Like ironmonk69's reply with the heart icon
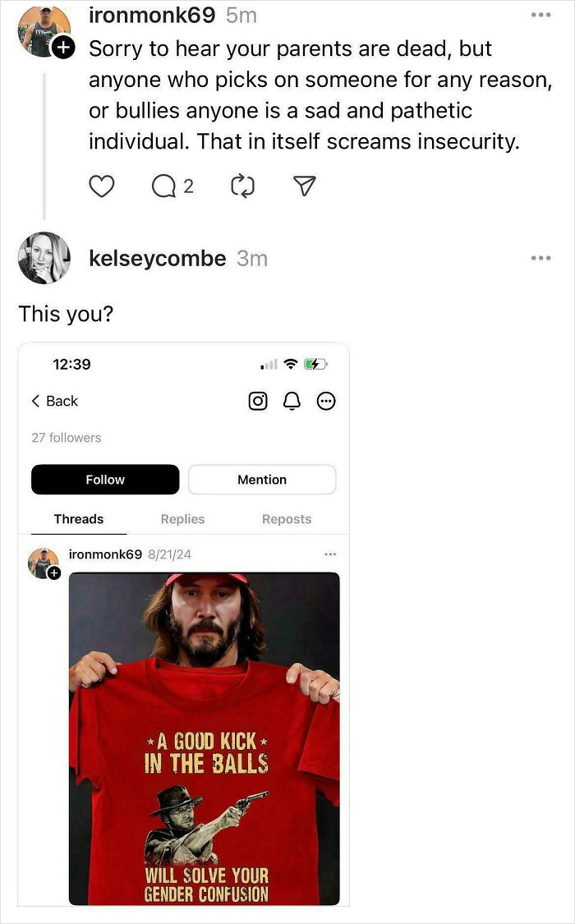This screenshot has width=575, height=924. tap(101, 186)
